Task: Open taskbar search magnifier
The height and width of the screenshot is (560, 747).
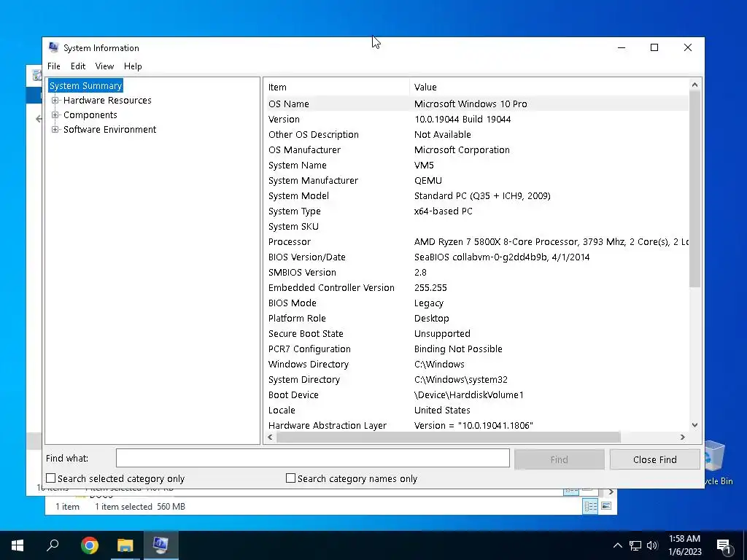Action: (53, 545)
